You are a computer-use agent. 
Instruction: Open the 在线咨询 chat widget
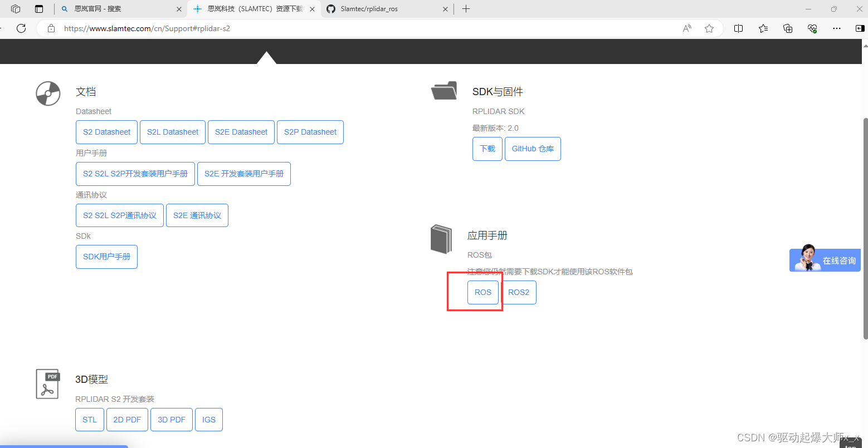pos(825,259)
